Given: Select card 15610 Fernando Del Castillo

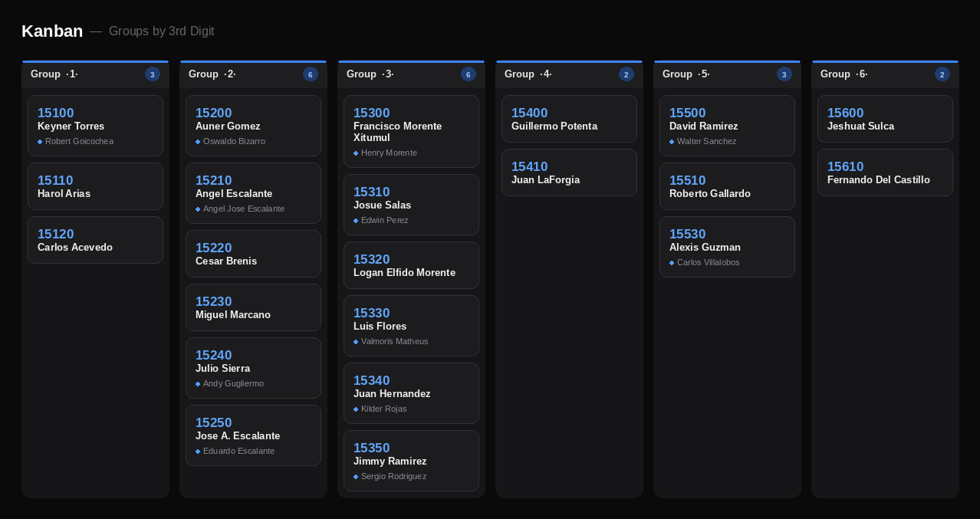Looking at the screenshot, I should 885,172.
